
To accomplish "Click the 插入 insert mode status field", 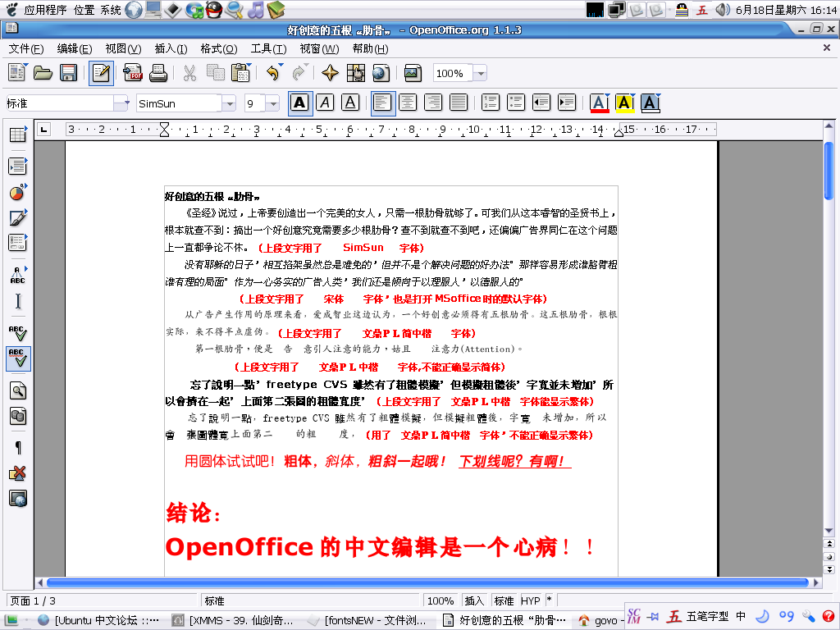I will (x=474, y=601).
